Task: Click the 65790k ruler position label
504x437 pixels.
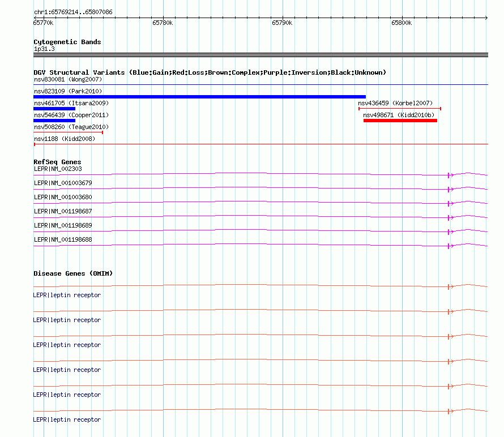Action: (x=282, y=23)
